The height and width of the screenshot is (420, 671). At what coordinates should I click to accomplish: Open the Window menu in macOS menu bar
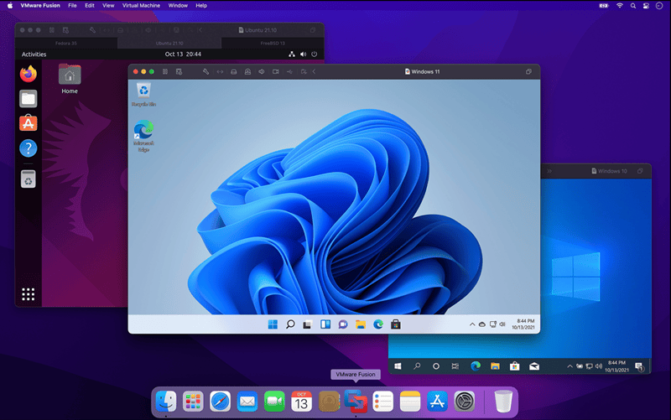coord(178,6)
